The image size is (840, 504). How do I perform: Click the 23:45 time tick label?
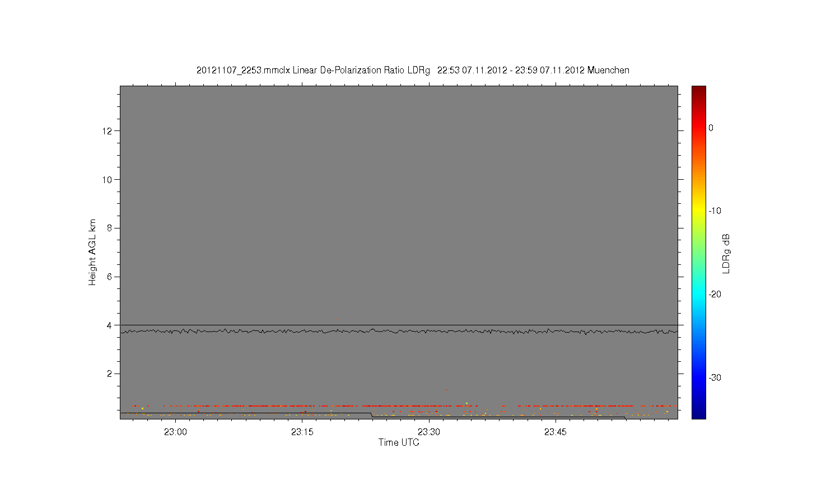[556, 432]
